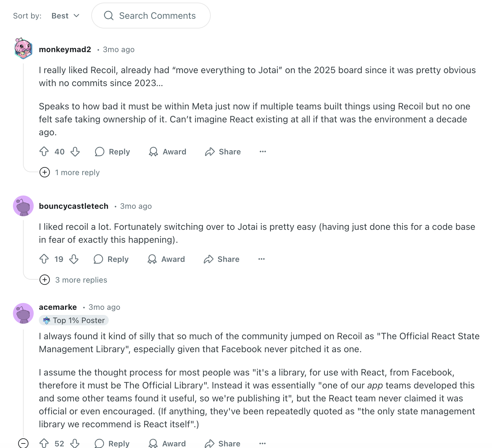The width and height of the screenshot is (492, 448).
Task: Open the Sort by Best dropdown
Action: [x=65, y=16]
